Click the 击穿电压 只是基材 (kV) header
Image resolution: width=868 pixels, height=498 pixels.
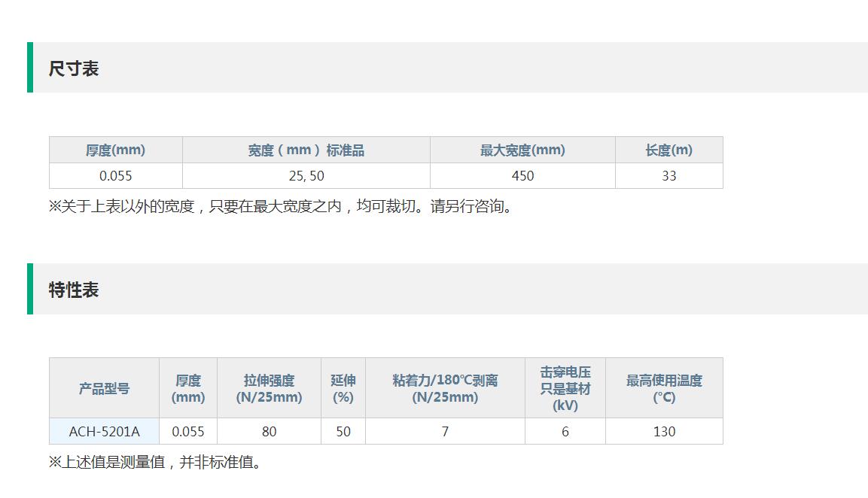pyautogui.click(x=565, y=388)
